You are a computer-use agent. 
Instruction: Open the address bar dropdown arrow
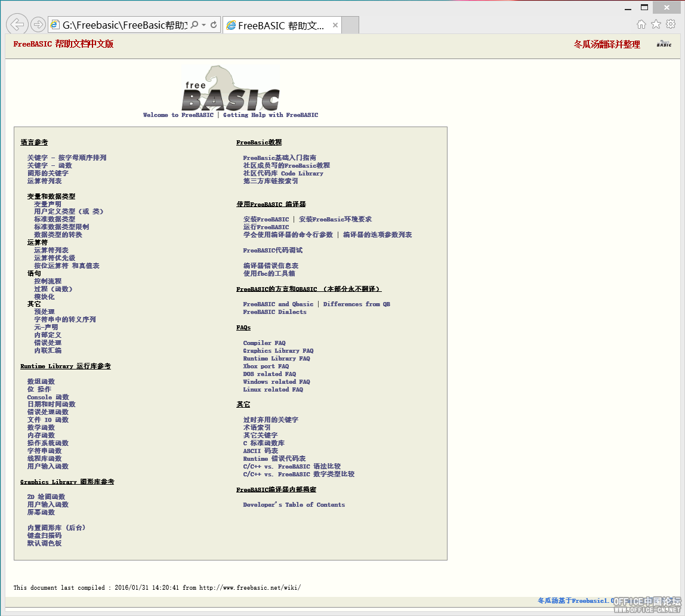[203, 25]
